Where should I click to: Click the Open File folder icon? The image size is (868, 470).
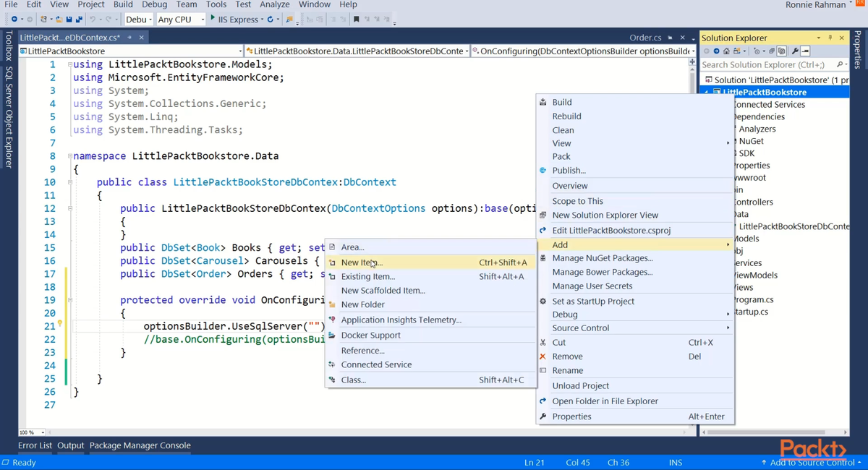[59, 20]
